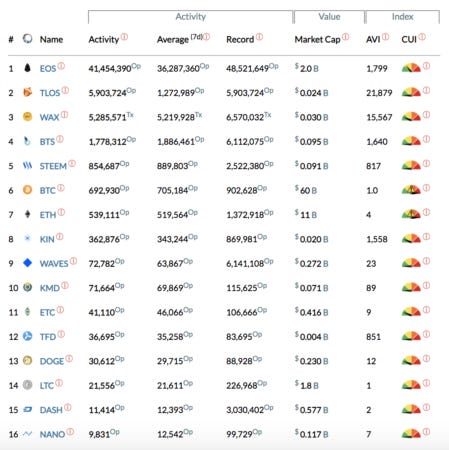Click the KIN coin logo icon
This screenshot has height=450, width=449.
click(x=27, y=238)
